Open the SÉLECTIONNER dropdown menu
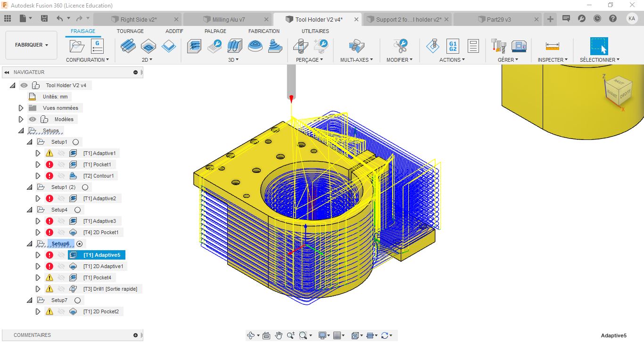Screen dimensions: 644x343 tap(600, 60)
